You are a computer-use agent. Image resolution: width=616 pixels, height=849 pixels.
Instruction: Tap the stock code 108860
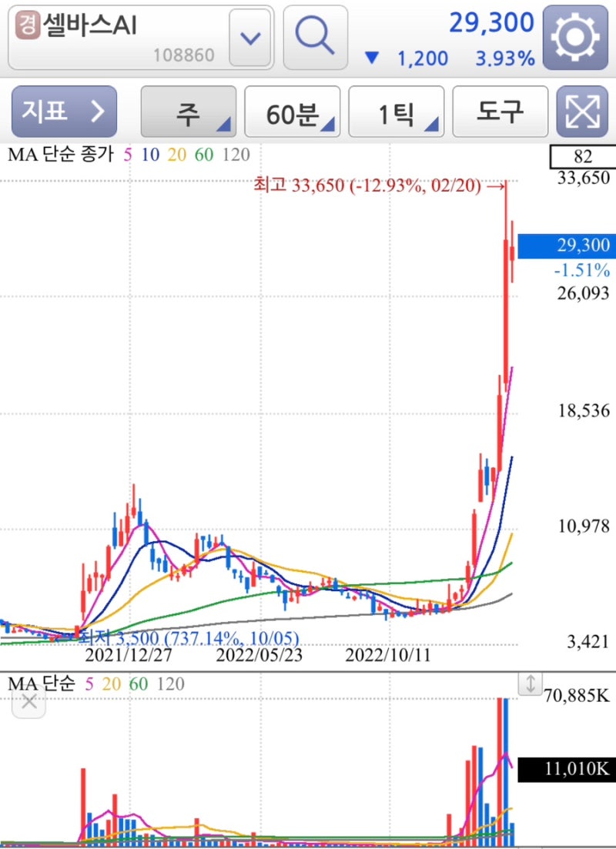tap(184, 55)
